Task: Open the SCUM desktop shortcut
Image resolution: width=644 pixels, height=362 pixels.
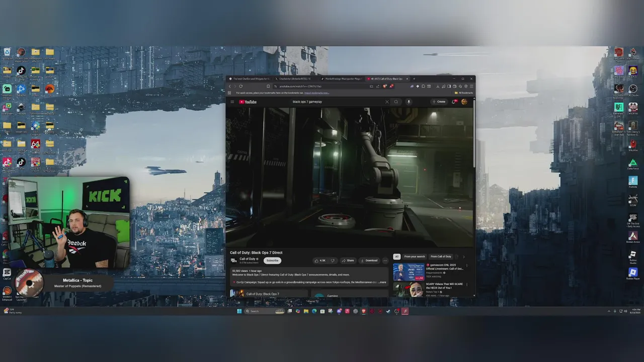Action: [x=633, y=201]
